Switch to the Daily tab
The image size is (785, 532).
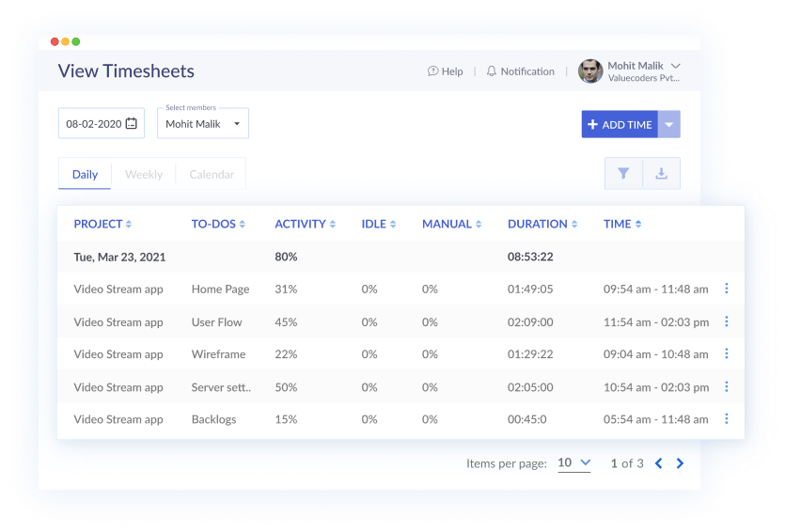tap(85, 174)
